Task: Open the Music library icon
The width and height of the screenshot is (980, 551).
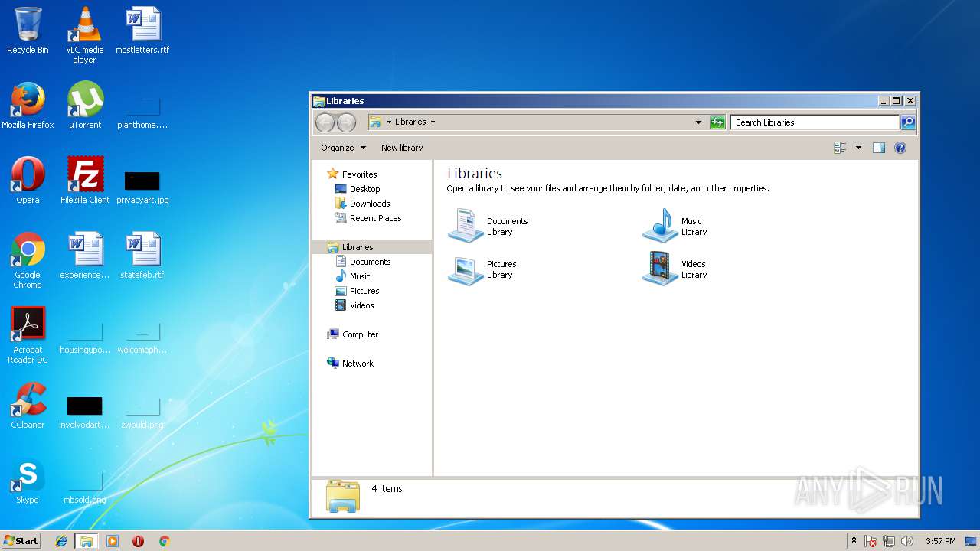Action: (660, 226)
